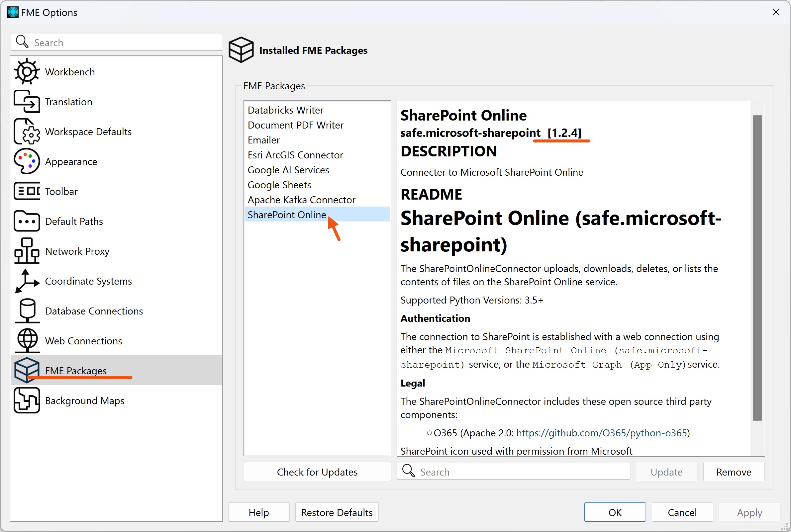Screen dimensions: 791x532
Task: Click the Workspace Defaults icon
Action: [27, 131]
